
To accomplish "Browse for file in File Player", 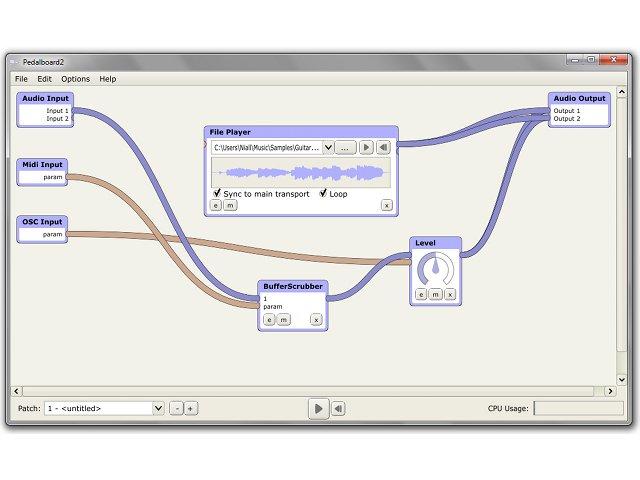I will [x=345, y=147].
